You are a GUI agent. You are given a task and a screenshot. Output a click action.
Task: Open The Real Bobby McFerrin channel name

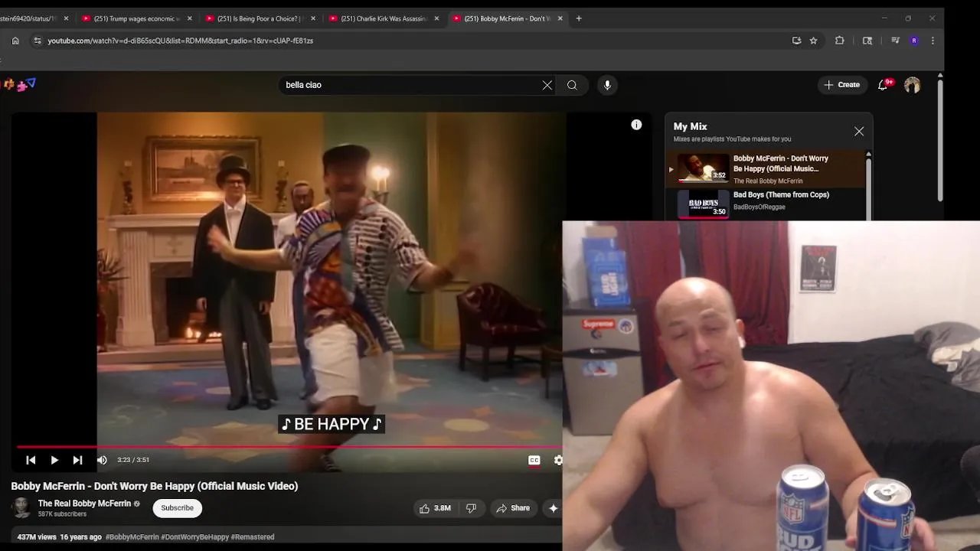(84, 504)
